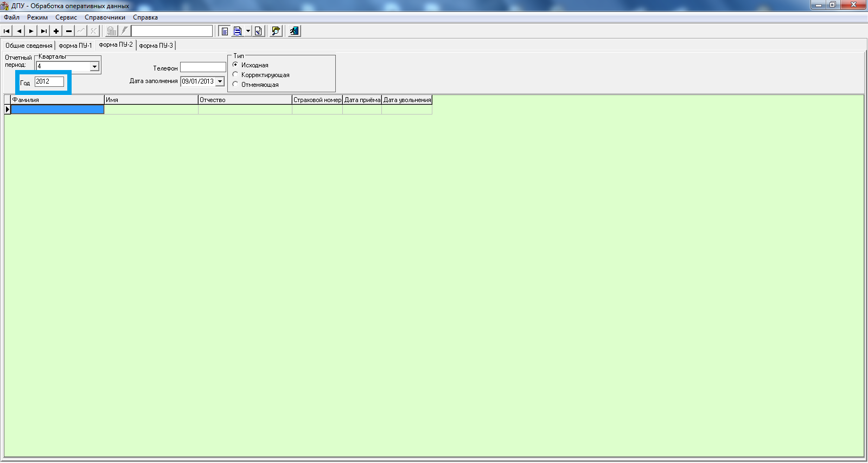The height and width of the screenshot is (463, 868).
Task: Select the Отменяющая radio button
Action: [x=235, y=84]
